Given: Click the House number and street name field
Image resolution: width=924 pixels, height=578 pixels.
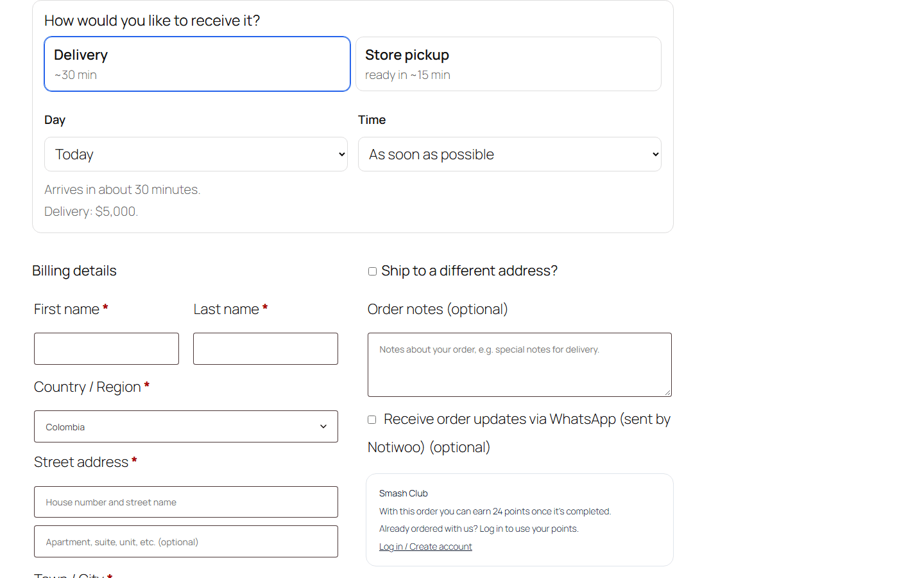Looking at the screenshot, I should 186,502.
